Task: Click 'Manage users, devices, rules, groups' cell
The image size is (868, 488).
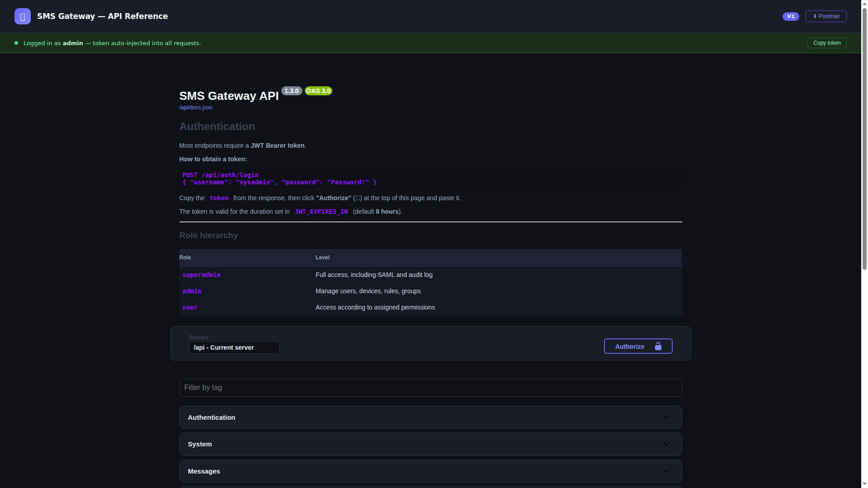Action: 368,291
